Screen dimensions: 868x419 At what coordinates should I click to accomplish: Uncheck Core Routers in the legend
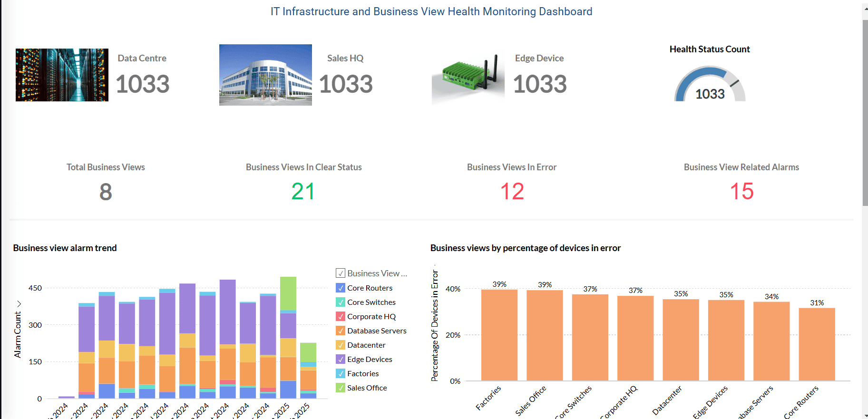coord(341,288)
